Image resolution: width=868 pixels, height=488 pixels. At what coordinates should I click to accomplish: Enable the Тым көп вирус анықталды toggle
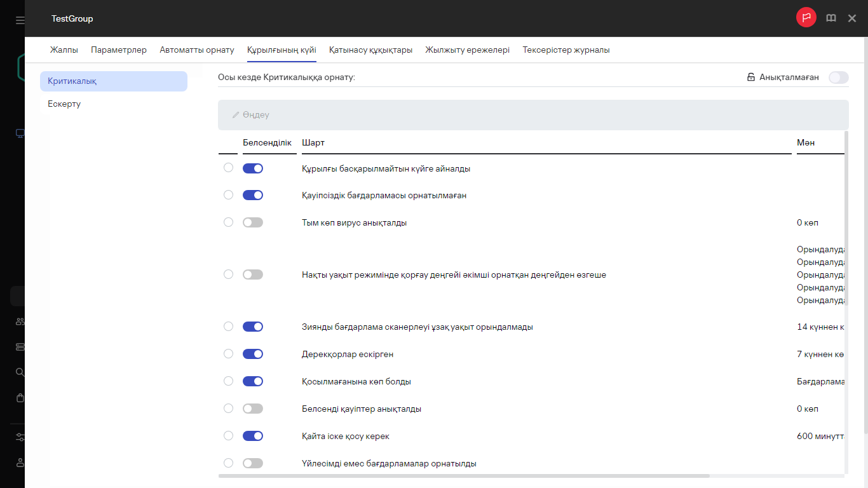253,222
